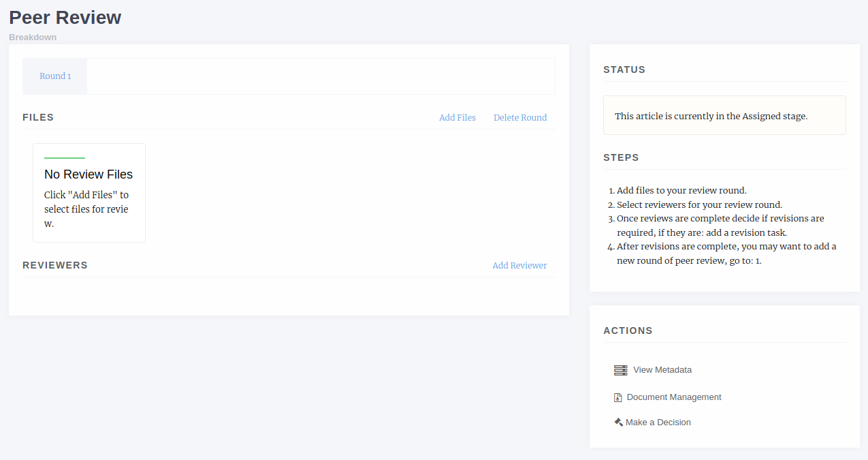Click the No Review Files card

(89, 193)
